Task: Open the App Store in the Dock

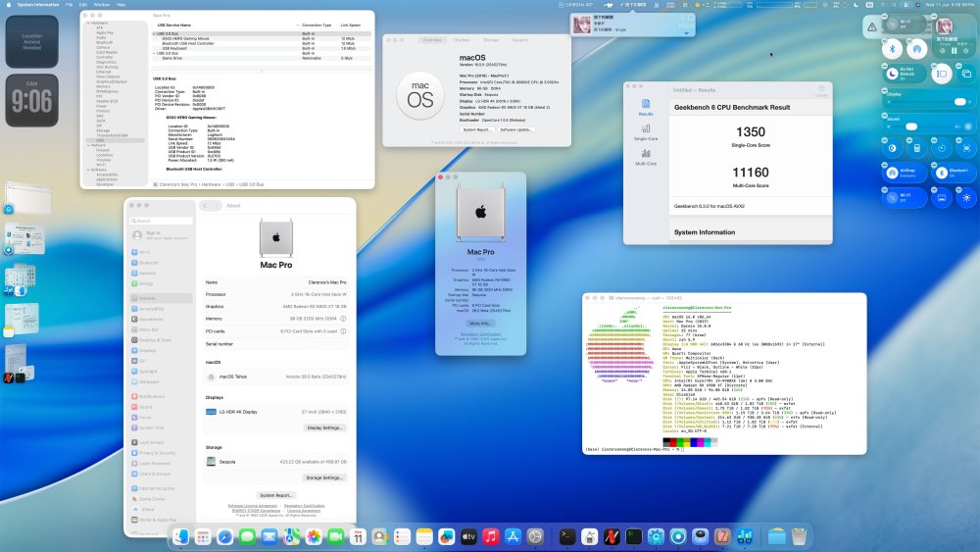Action: tap(514, 536)
